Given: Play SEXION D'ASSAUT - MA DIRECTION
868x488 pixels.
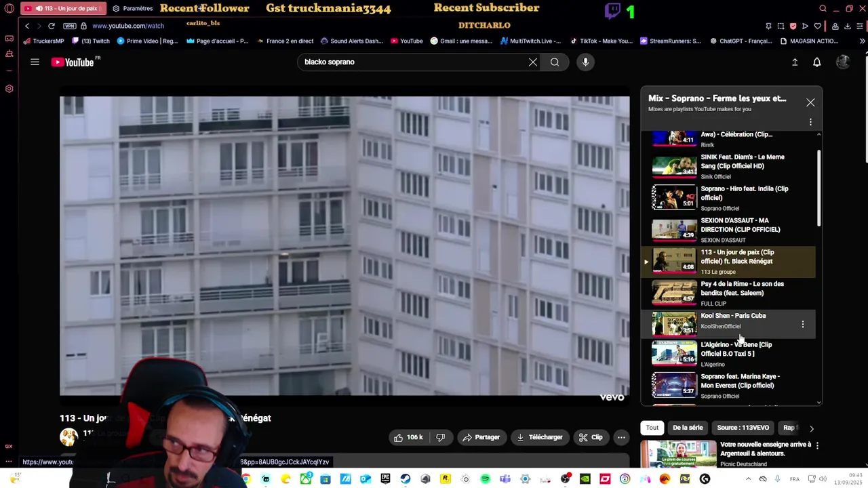Looking at the screenshot, I should tap(729, 230).
